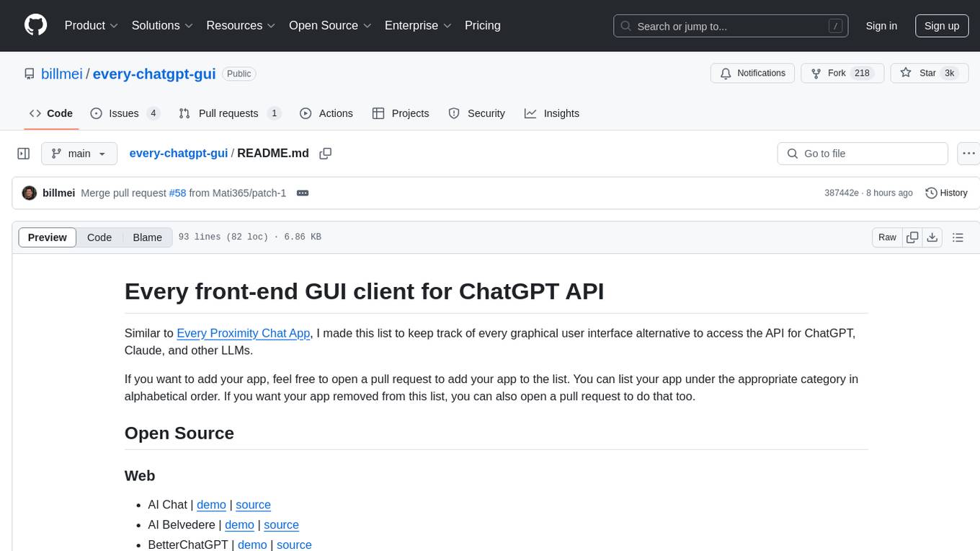Image resolution: width=980 pixels, height=551 pixels.
Task: Open the billmei commit author link
Action: click(59, 193)
